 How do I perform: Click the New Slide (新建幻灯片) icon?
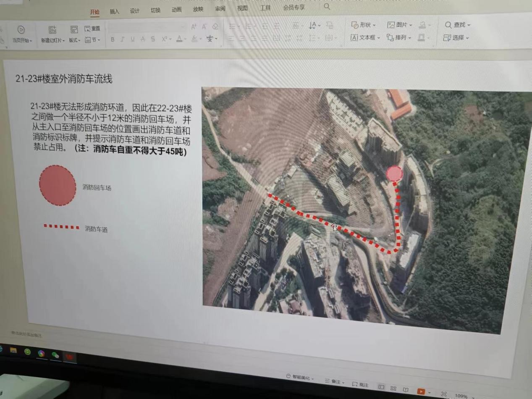point(52,30)
